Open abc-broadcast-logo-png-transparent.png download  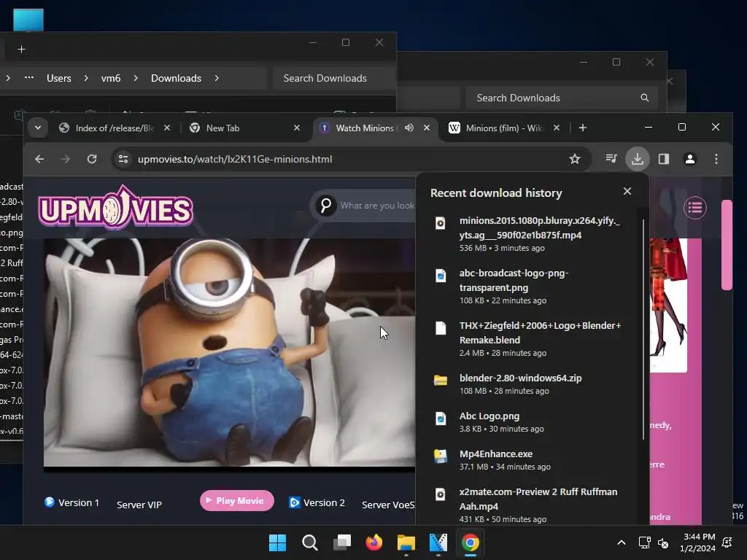tap(531, 286)
